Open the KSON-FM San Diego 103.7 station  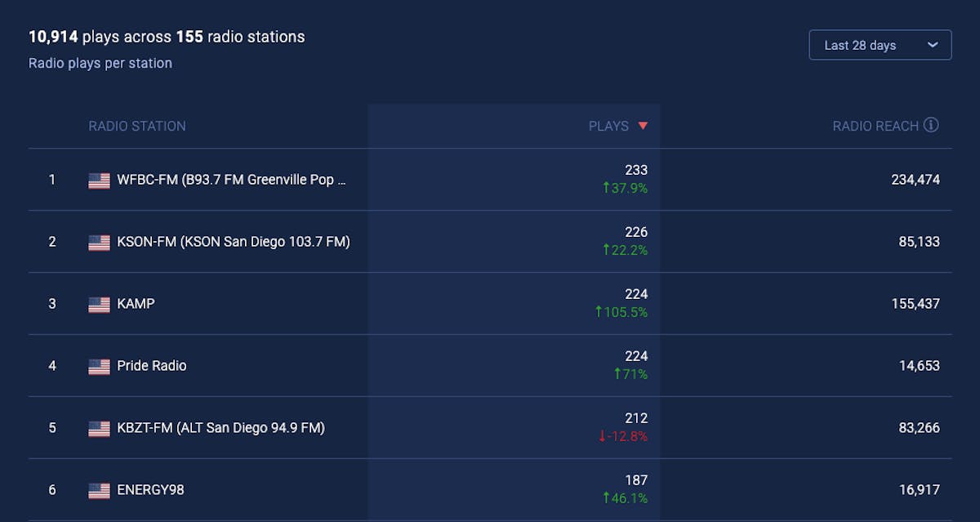234,242
